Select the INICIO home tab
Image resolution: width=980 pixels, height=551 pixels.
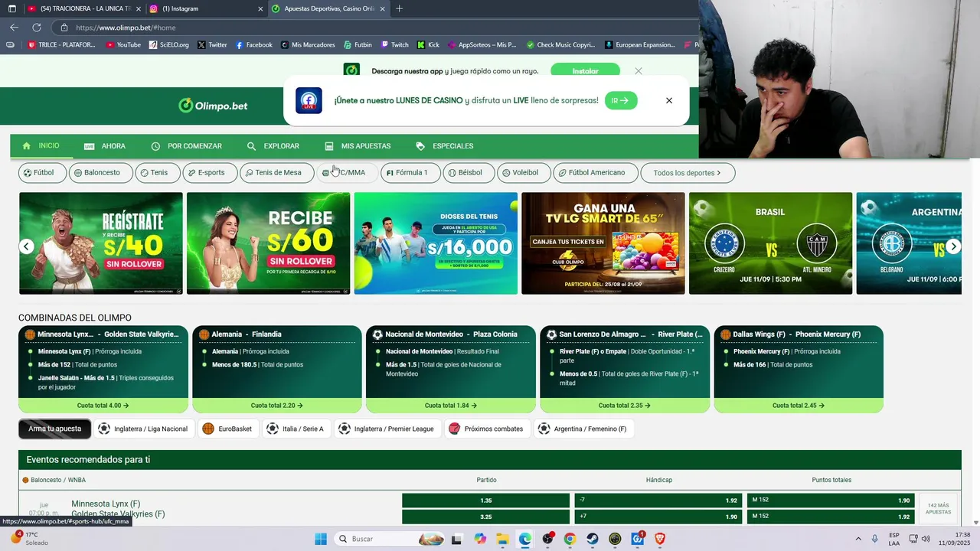(41, 145)
